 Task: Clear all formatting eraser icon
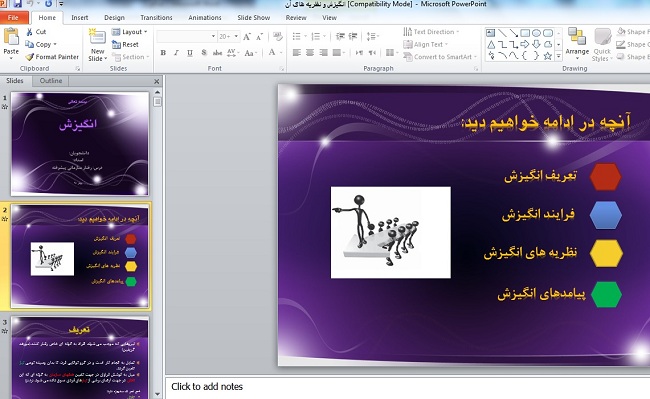pyautogui.click(x=278, y=36)
